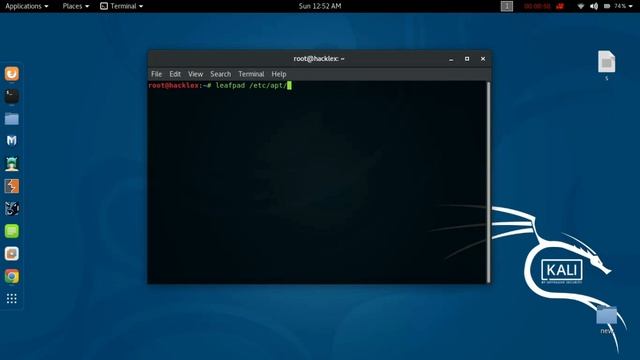Open the Wi-Fi network status icon
This screenshot has width=640, height=360.
580,6
